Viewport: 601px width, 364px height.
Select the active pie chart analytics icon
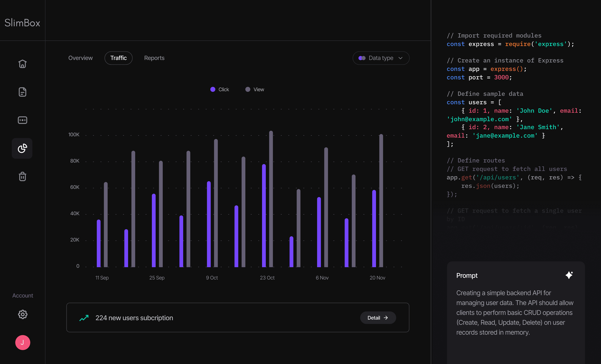coord(22,148)
